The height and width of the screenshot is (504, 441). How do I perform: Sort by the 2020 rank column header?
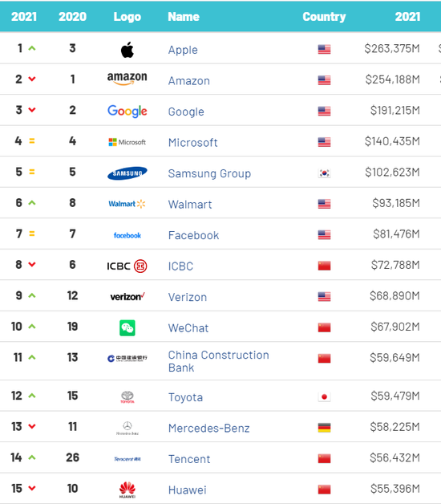click(x=72, y=16)
